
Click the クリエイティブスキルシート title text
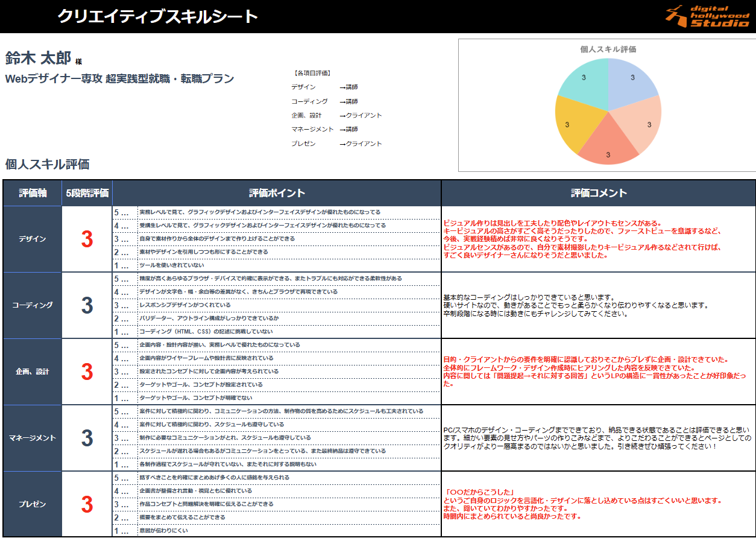point(157,16)
